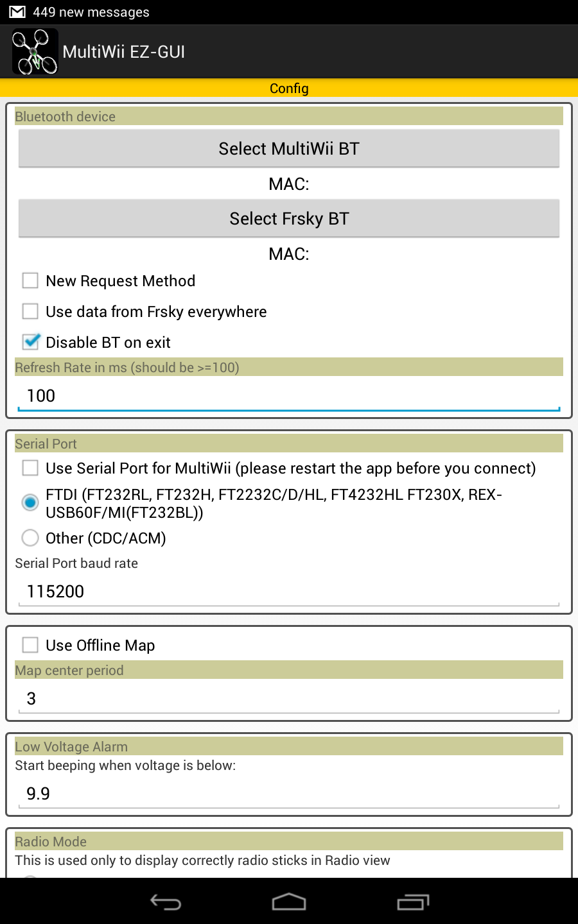Tap the Home navigation icon
Image resolution: width=578 pixels, height=924 pixels.
point(289,902)
